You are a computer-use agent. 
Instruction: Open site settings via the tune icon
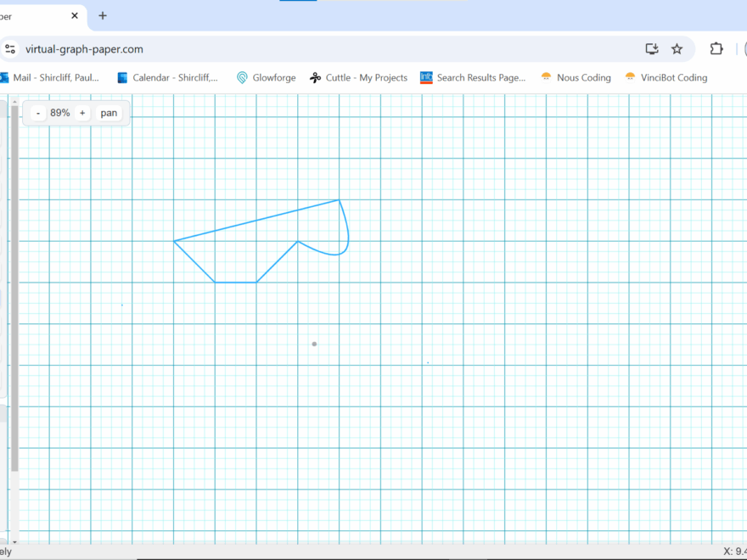coord(10,49)
